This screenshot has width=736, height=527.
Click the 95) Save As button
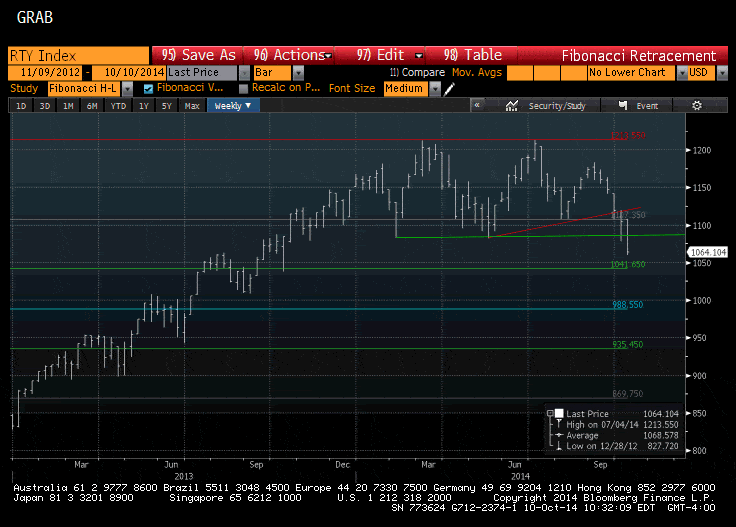click(197, 55)
